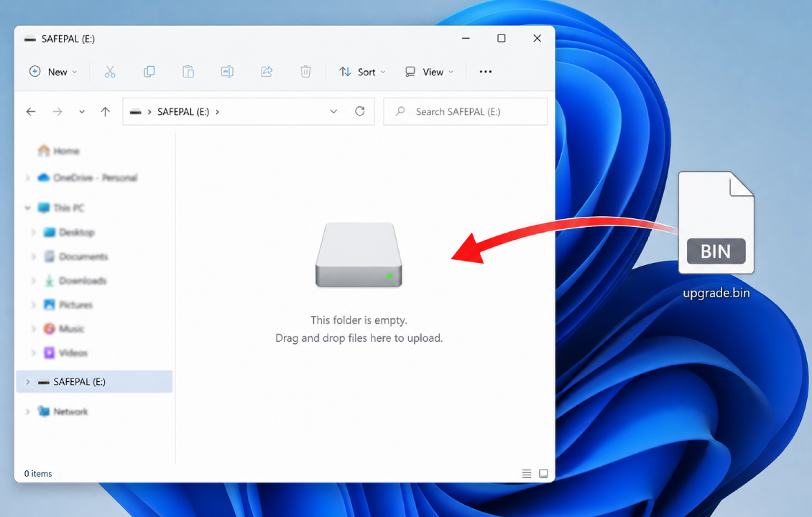Collapse the This PC tree node
812x517 pixels.
tap(27, 208)
